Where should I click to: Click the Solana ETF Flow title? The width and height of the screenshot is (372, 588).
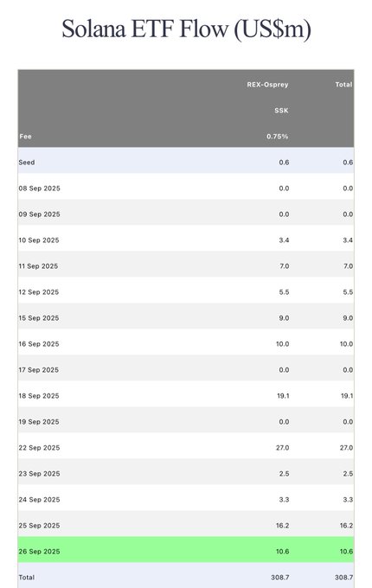(186, 29)
